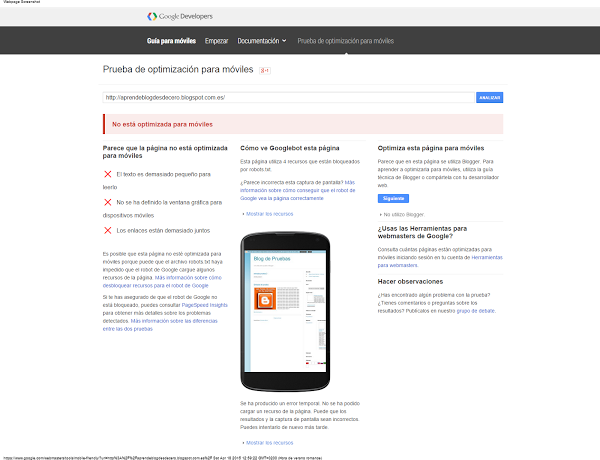Click heading Optimiza esta página para móviles
Screen dimensions: 600x460
[x=431, y=148]
